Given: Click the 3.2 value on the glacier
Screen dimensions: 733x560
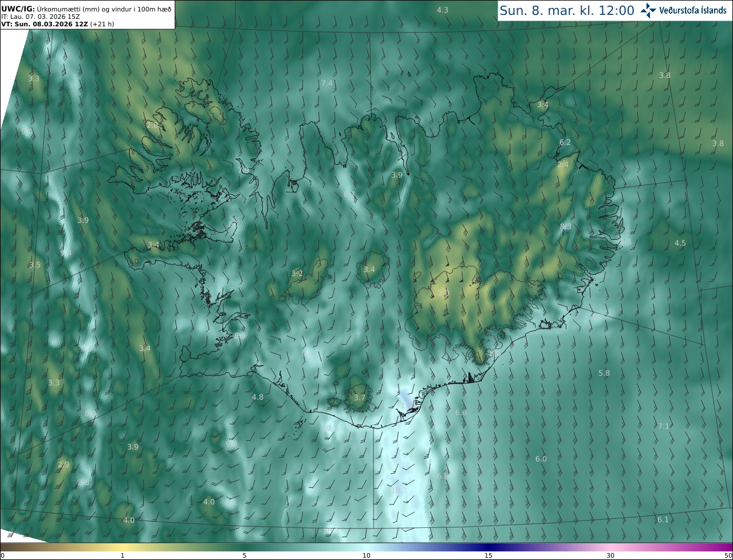Looking at the screenshot, I should pos(297,274).
